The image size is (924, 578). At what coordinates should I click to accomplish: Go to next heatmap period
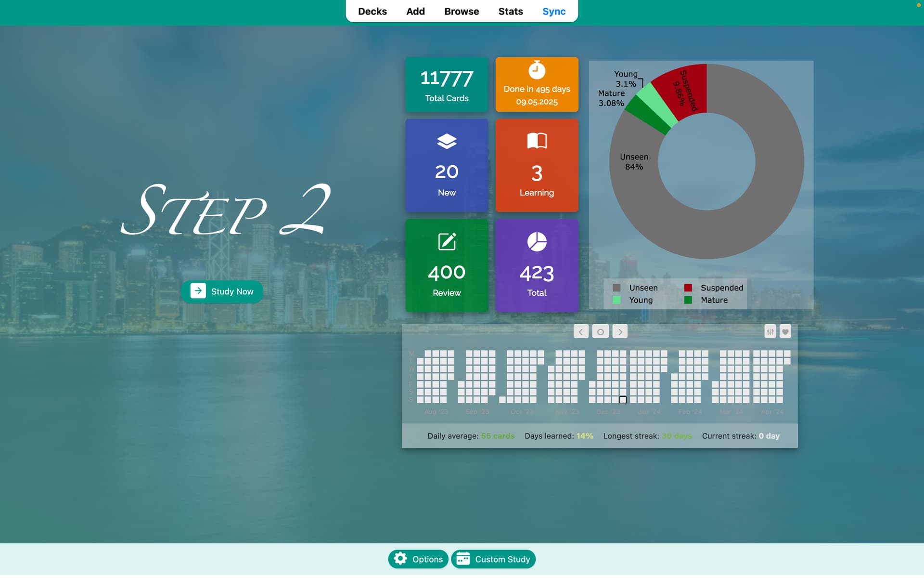point(620,331)
